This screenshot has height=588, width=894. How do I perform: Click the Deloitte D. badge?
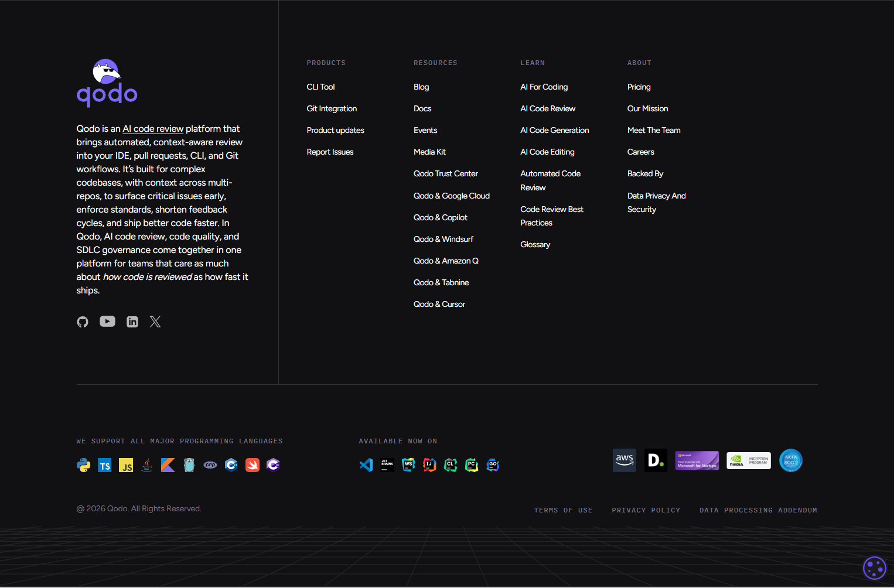[x=656, y=460]
